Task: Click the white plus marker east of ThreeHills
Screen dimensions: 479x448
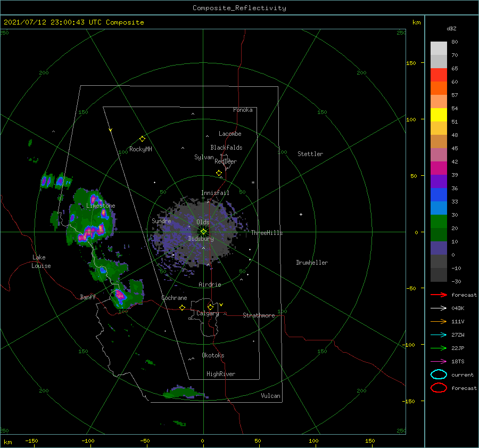Action: click(301, 214)
